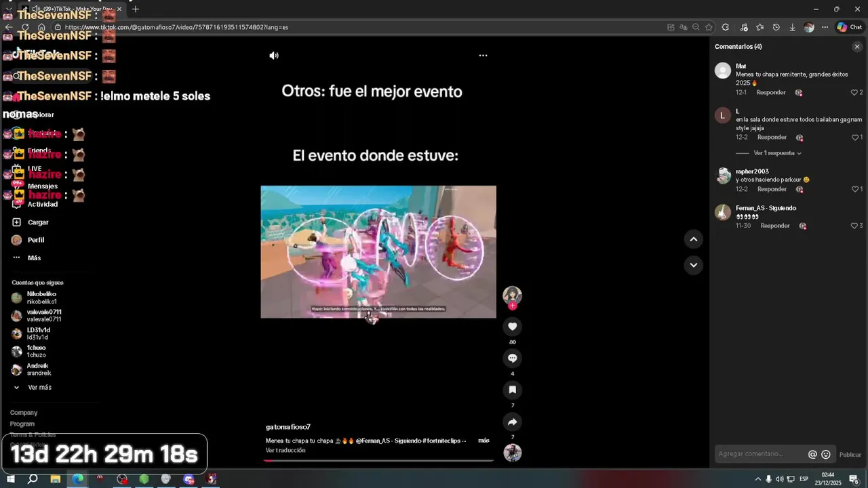Open browser history clock icon

776,27
